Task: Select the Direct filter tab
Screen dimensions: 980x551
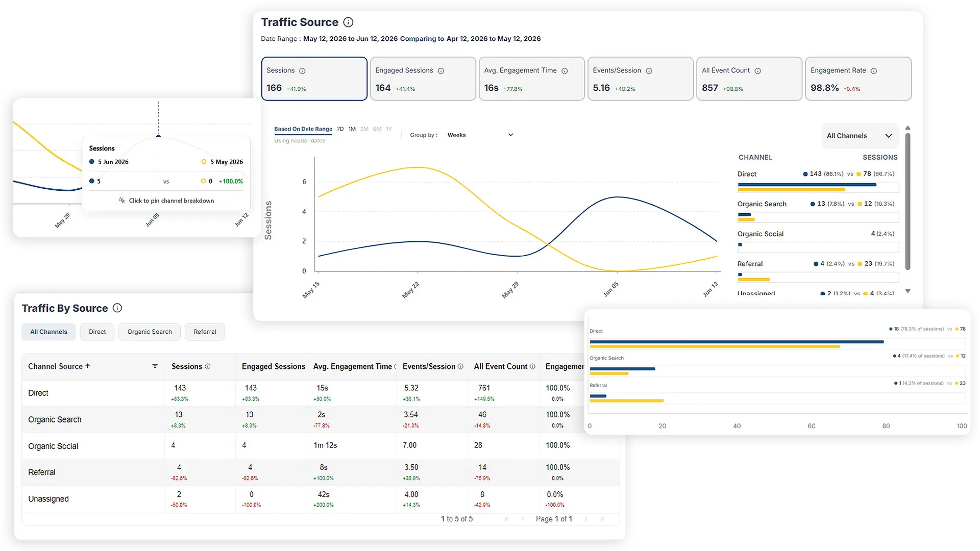Action: tap(97, 332)
